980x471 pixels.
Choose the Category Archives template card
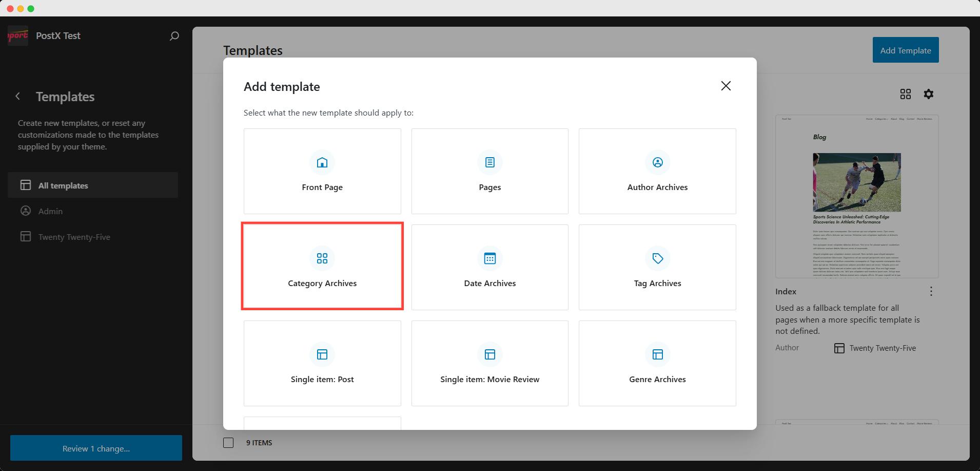(322, 267)
